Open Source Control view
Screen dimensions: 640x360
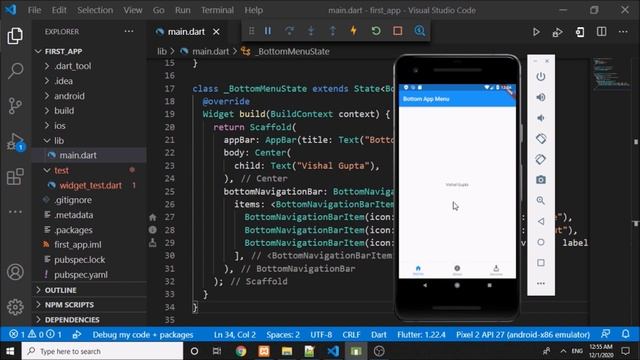point(15,106)
